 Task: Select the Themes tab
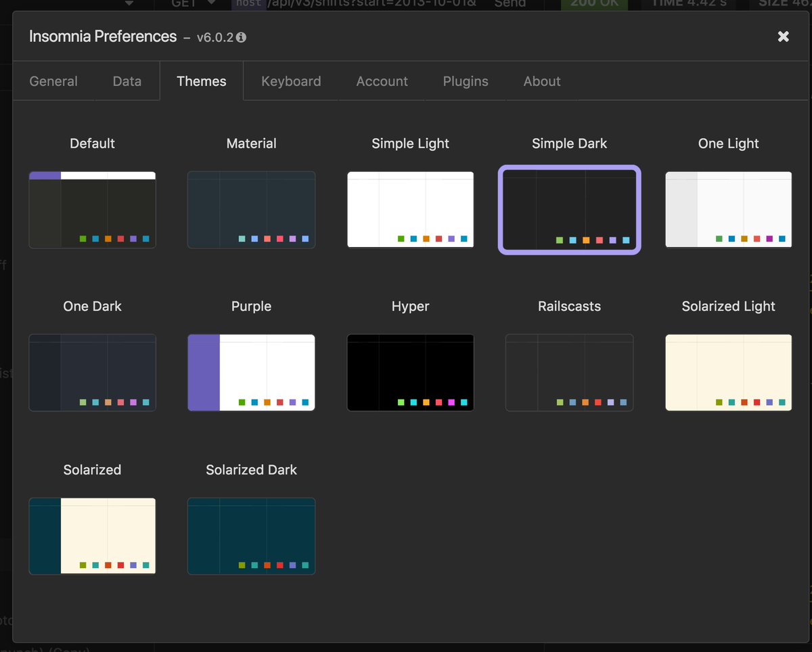(202, 81)
